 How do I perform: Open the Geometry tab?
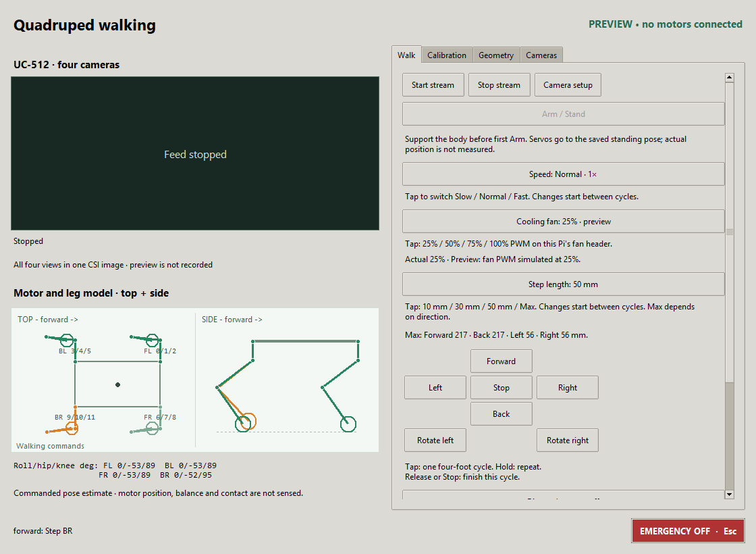495,55
